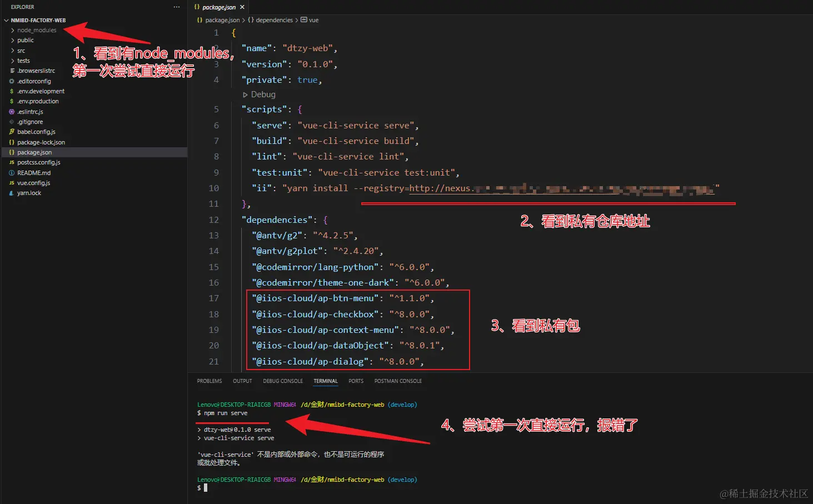Click the "build" script line in editor
The image size is (813, 504).
tap(335, 141)
